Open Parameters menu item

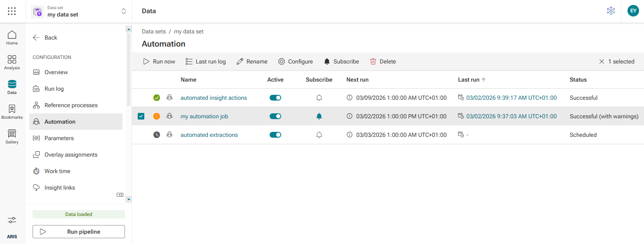click(x=76, y=138)
